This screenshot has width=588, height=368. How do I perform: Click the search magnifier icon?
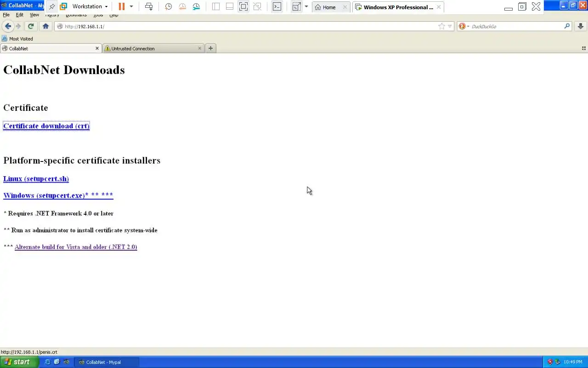567,26
